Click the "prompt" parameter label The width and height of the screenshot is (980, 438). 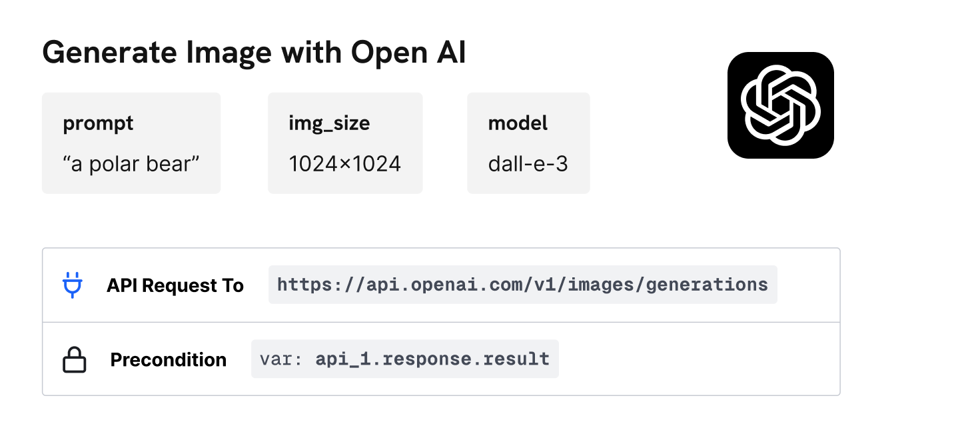98,123
